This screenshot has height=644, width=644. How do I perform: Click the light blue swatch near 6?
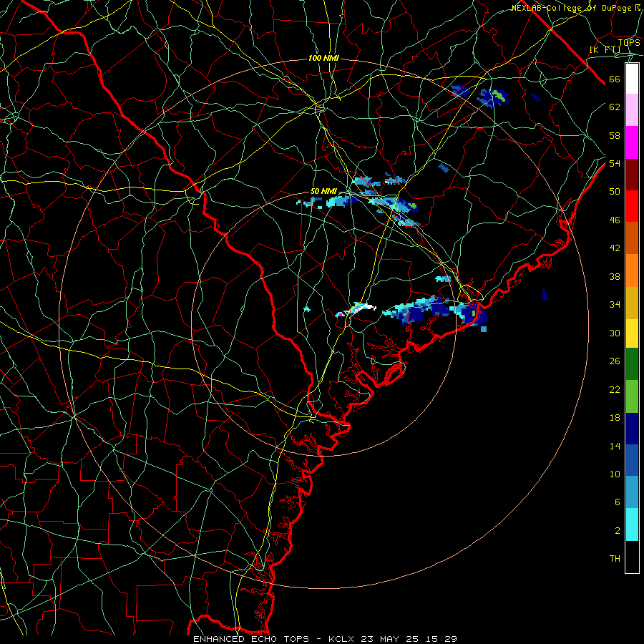click(x=632, y=492)
